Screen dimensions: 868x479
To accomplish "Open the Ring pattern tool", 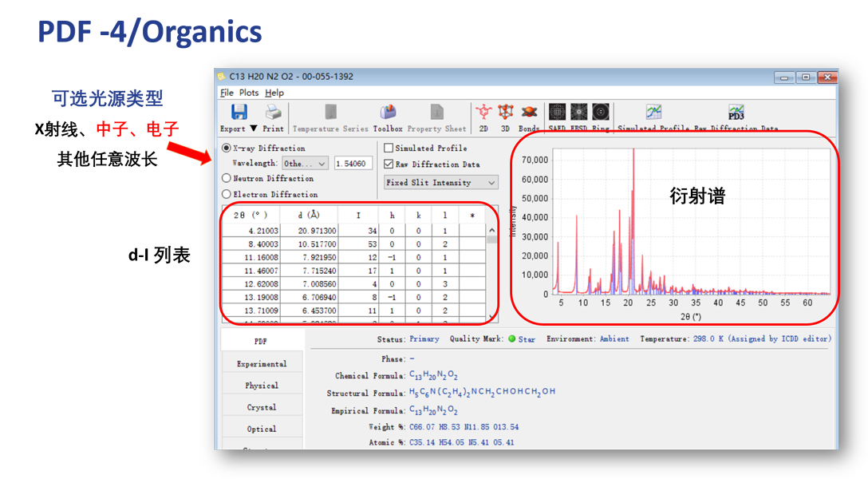I will (x=601, y=112).
